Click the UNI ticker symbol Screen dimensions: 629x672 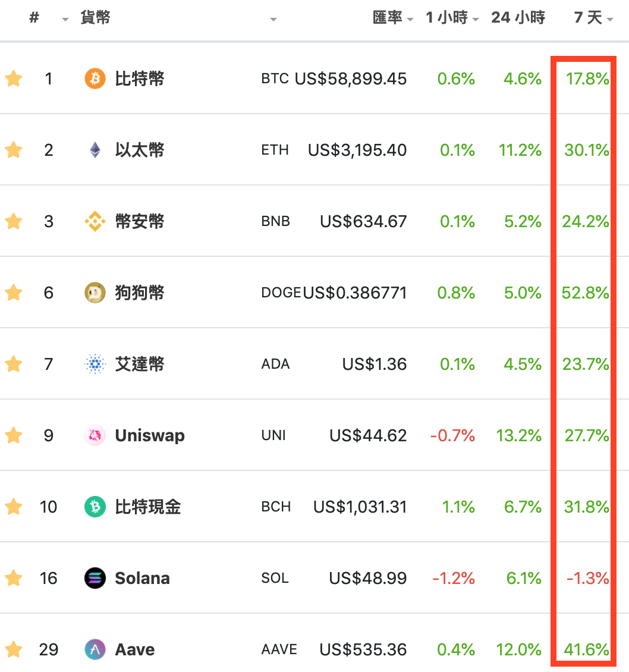(x=273, y=435)
